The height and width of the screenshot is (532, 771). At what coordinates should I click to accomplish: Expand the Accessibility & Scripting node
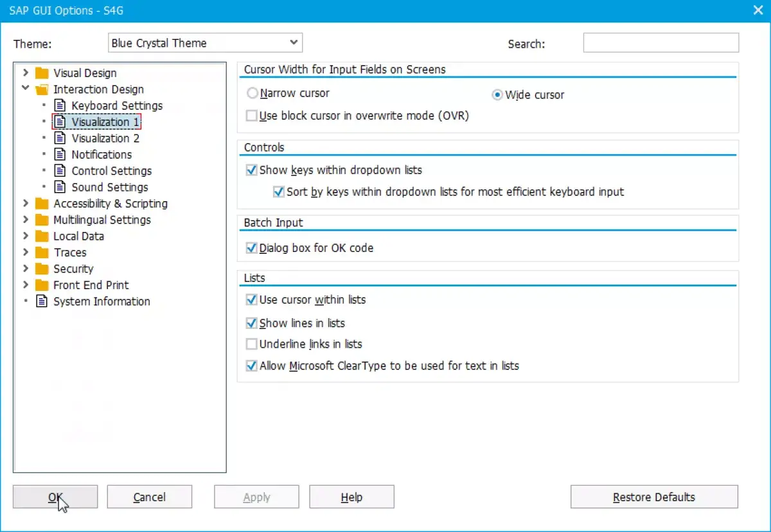(x=26, y=203)
